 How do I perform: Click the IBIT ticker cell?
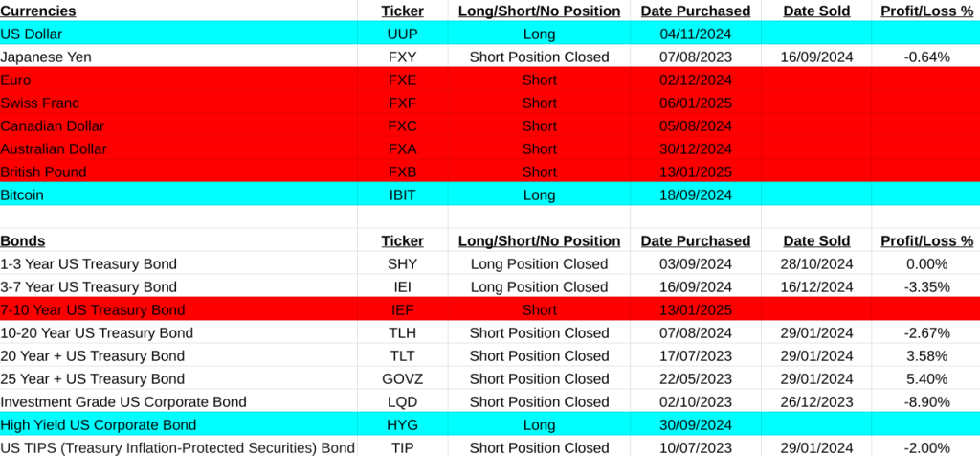tap(402, 194)
